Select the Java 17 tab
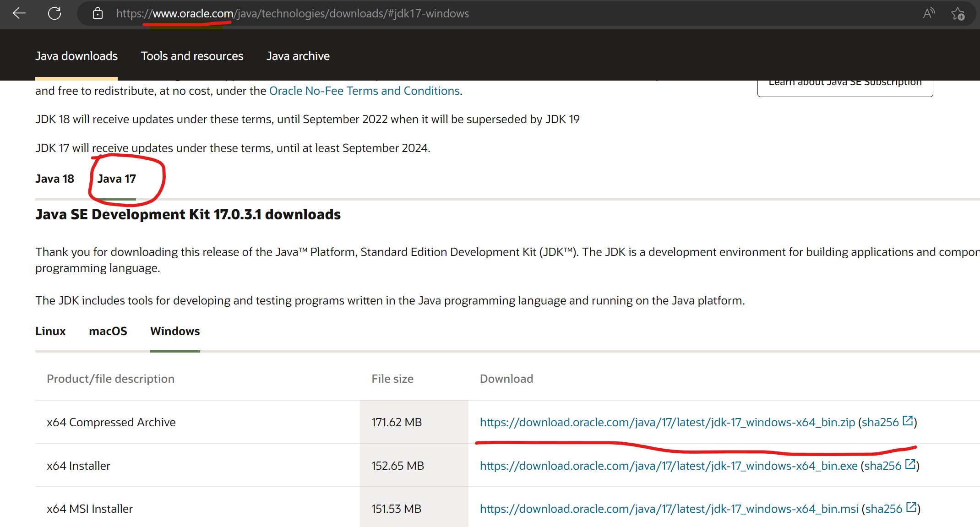 116,179
